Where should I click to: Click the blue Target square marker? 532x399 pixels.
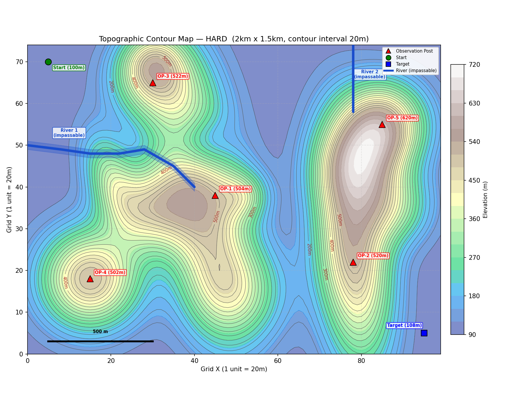pyautogui.click(x=424, y=333)
